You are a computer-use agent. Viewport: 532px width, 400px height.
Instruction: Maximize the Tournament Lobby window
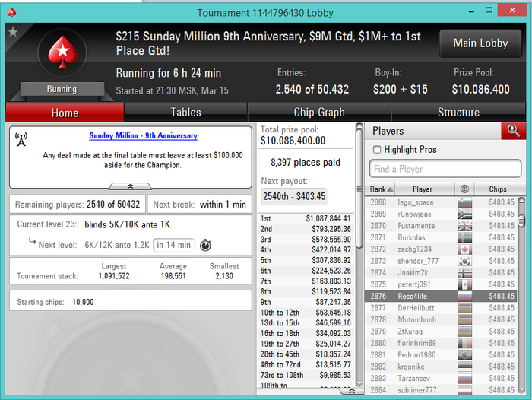coord(489,10)
